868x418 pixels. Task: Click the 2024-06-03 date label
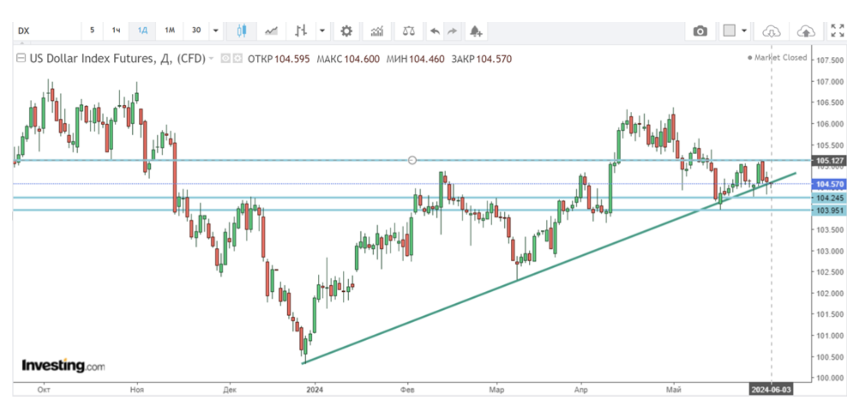click(771, 389)
